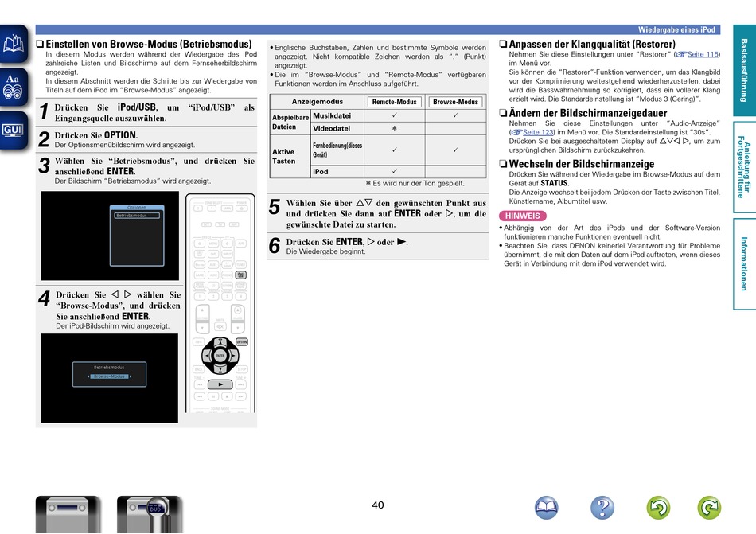Click heading Anpassen der Klangqualität (Restorer)
The width and height of the screenshot is (756, 534).
click(592, 44)
